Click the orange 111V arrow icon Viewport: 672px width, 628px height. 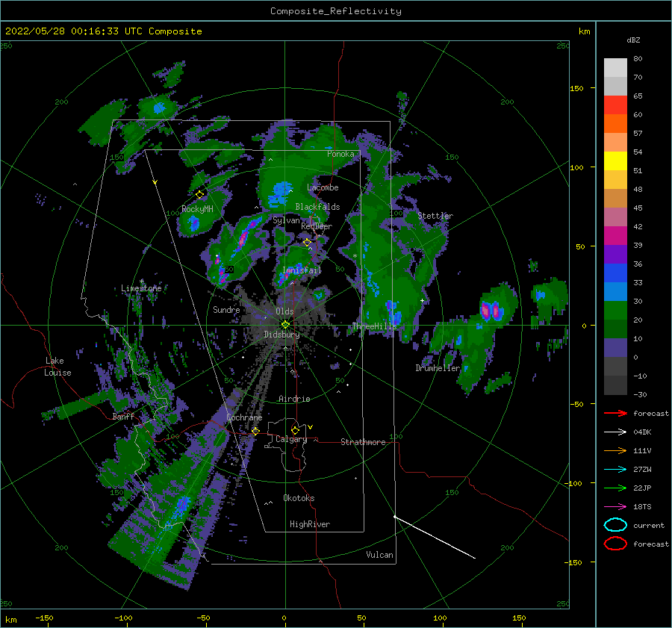[615, 450]
